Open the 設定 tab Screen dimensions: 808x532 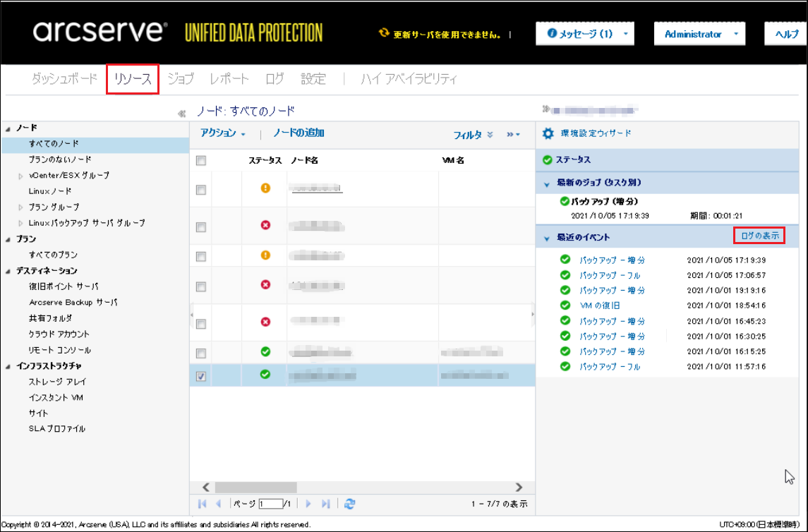coord(313,79)
